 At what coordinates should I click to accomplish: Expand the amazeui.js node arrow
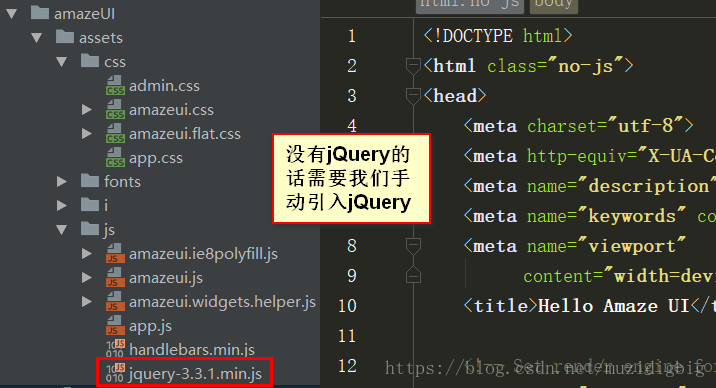pos(86,278)
